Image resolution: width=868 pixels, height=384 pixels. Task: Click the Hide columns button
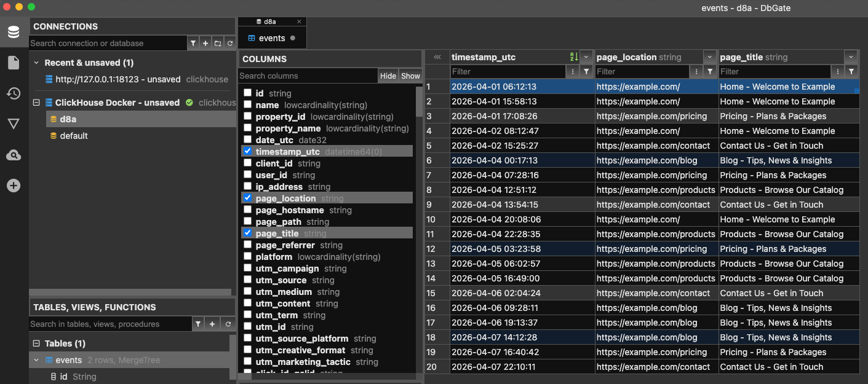(x=388, y=76)
